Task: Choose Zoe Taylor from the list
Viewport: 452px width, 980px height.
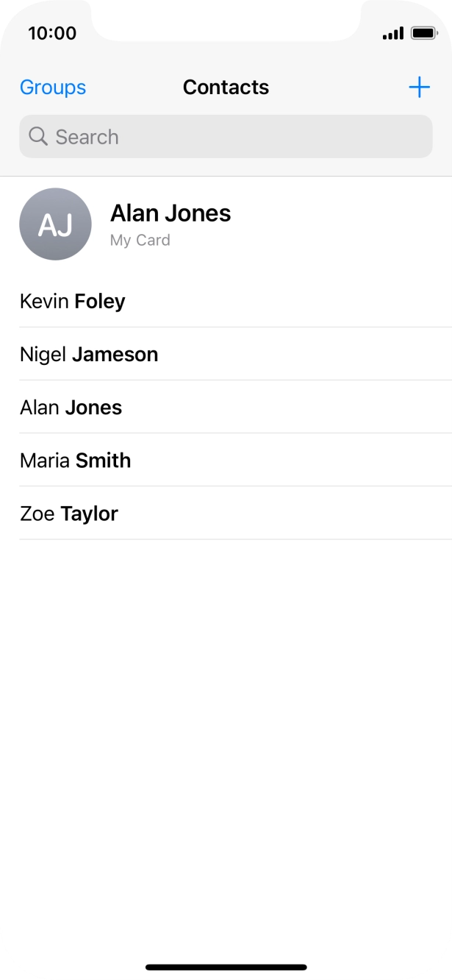Action: click(x=69, y=513)
